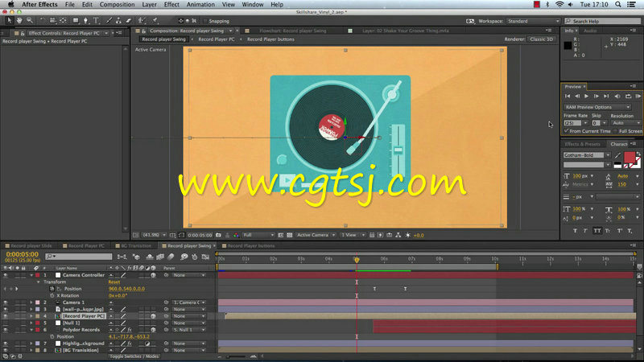Expand the Camera 1 layer
Screen dimensions: 644x362
pyautogui.click(x=31, y=302)
